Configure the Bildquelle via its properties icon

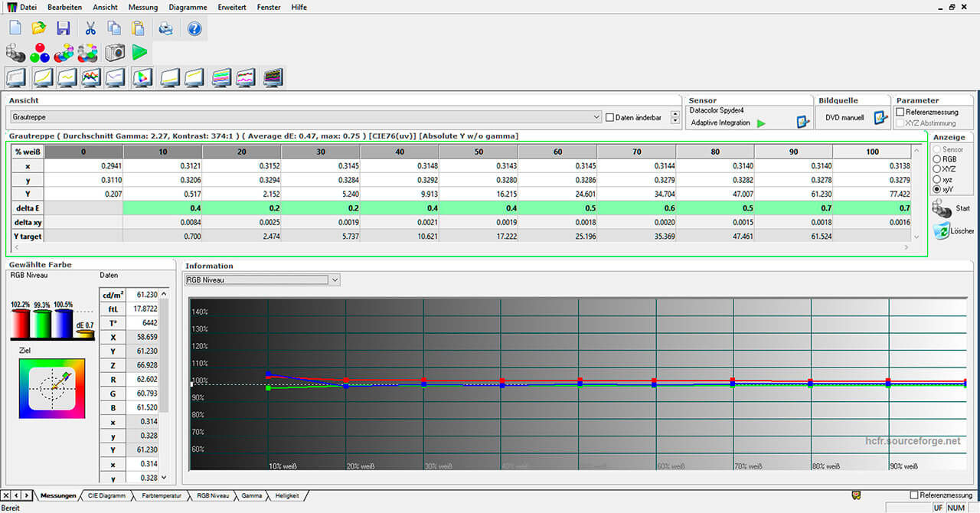click(880, 118)
